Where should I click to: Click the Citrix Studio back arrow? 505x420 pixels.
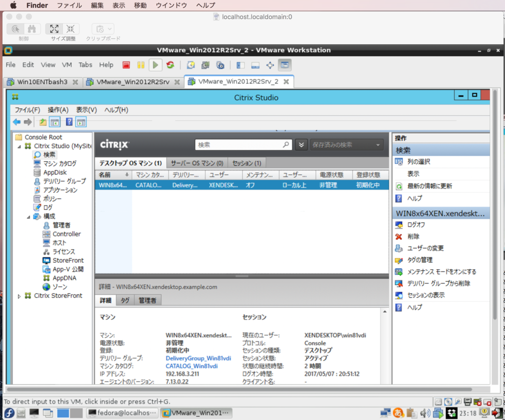pyautogui.click(x=17, y=122)
